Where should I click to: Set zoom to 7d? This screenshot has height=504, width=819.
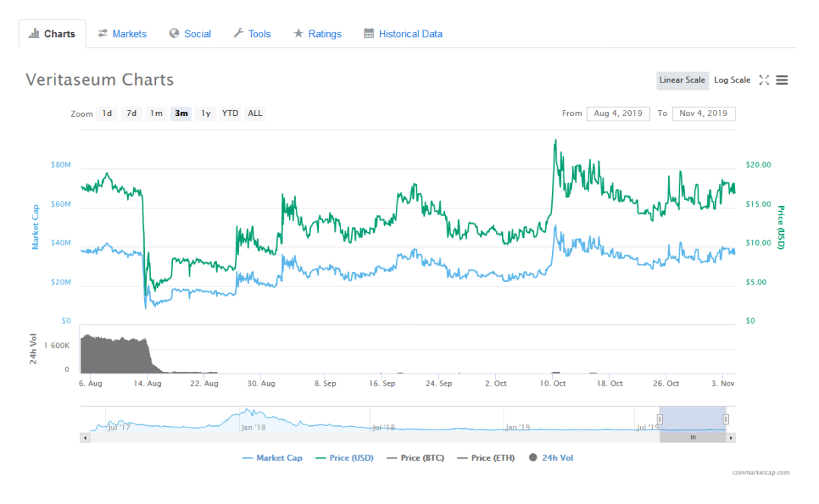132,114
